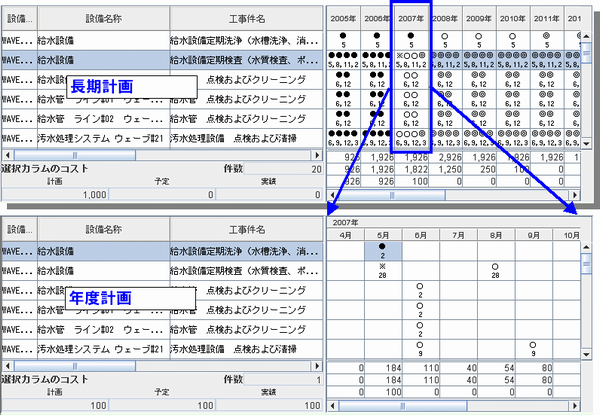Select the 2008年 column header
600x415 pixels.
coord(445,18)
